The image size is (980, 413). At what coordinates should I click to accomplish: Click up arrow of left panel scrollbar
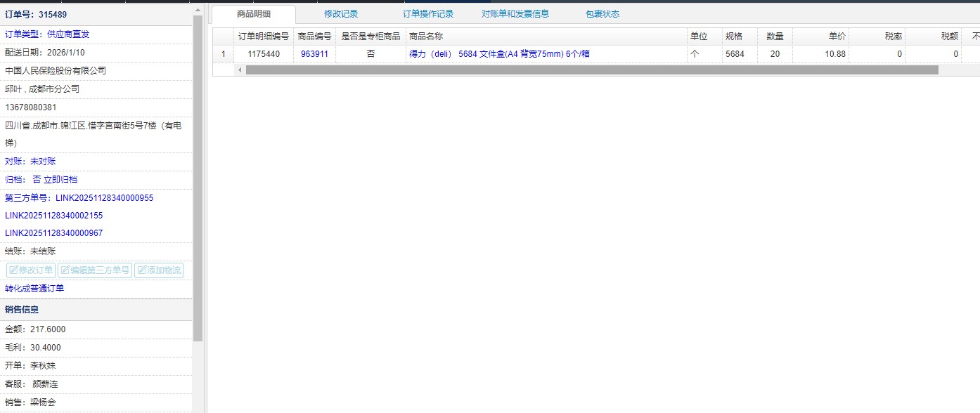point(198,10)
